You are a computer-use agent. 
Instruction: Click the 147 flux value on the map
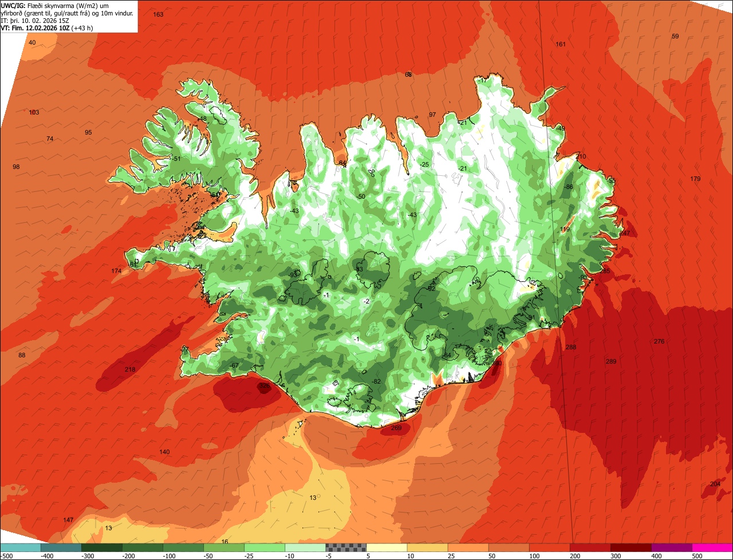[x=68, y=520]
